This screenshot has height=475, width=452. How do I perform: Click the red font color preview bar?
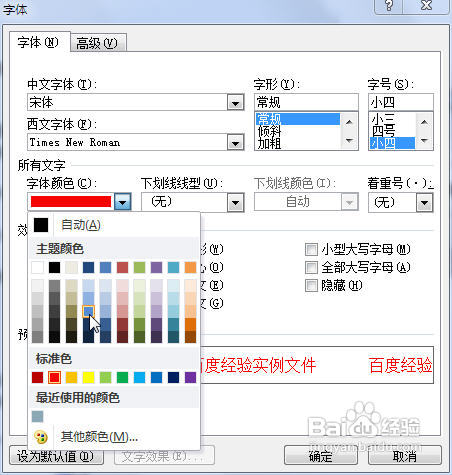tap(71, 202)
